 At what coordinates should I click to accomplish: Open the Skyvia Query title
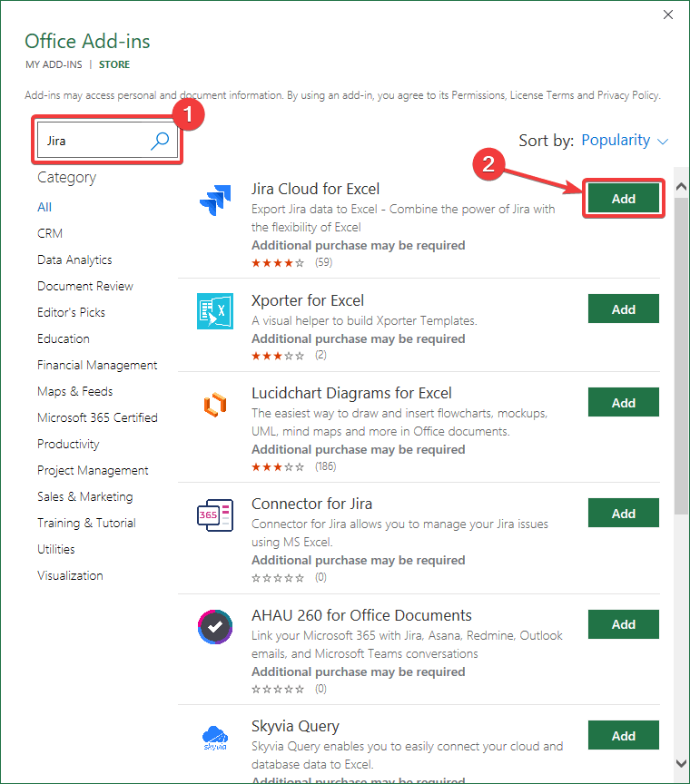(x=295, y=727)
